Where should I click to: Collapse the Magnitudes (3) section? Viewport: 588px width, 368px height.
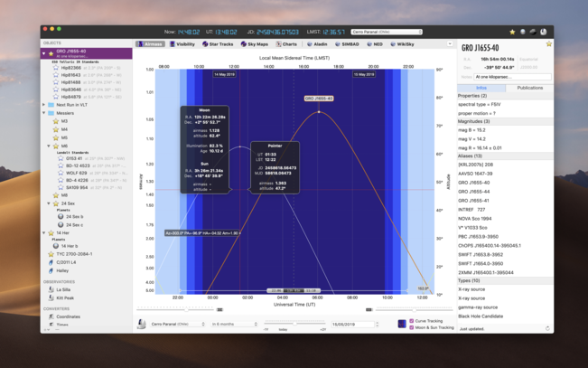479,120
